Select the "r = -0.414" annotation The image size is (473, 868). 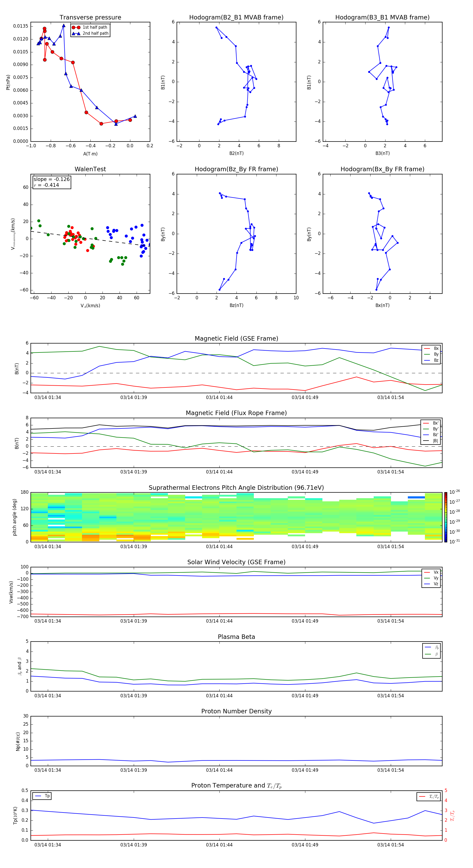[47, 185]
